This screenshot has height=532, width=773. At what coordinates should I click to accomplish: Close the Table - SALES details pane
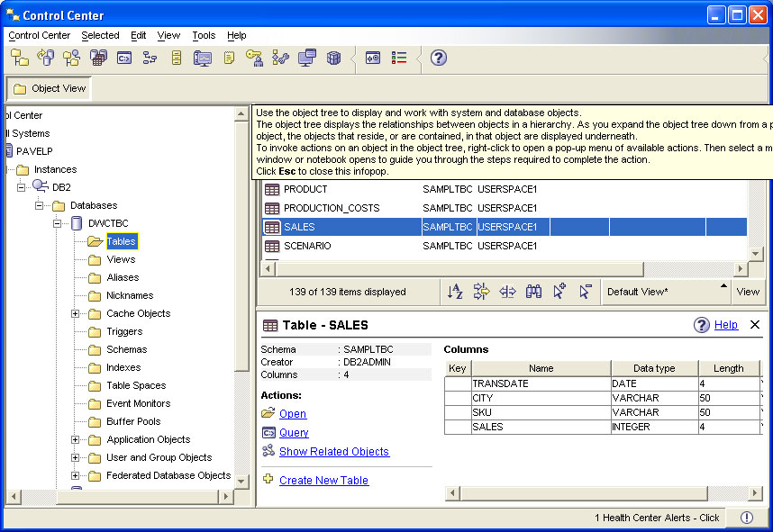[x=755, y=325]
